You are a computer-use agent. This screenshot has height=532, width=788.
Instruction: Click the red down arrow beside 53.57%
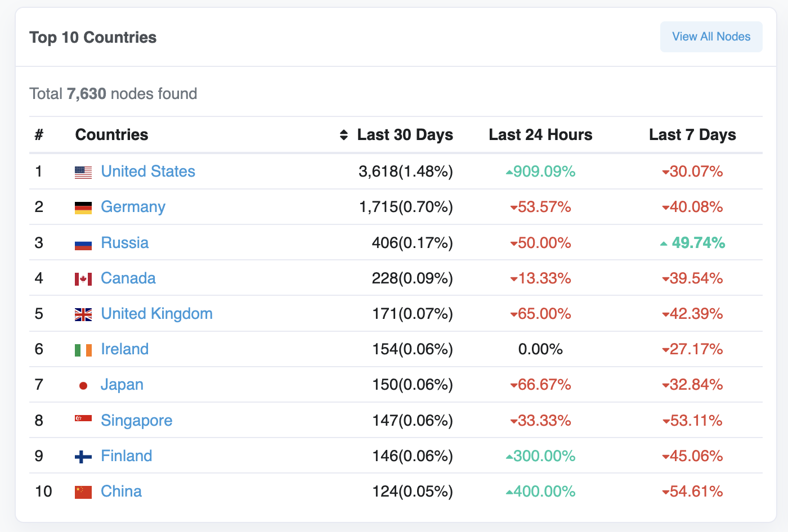coord(513,207)
